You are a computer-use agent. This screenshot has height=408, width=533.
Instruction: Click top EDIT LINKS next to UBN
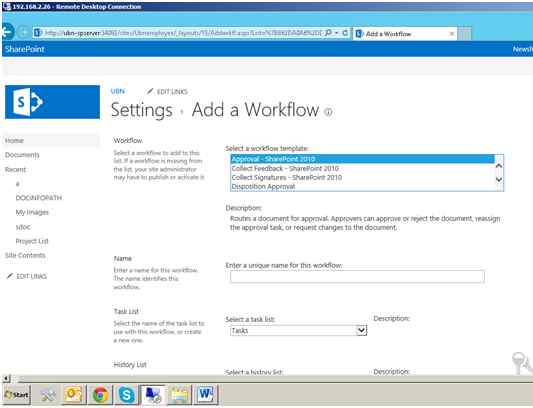(x=172, y=91)
